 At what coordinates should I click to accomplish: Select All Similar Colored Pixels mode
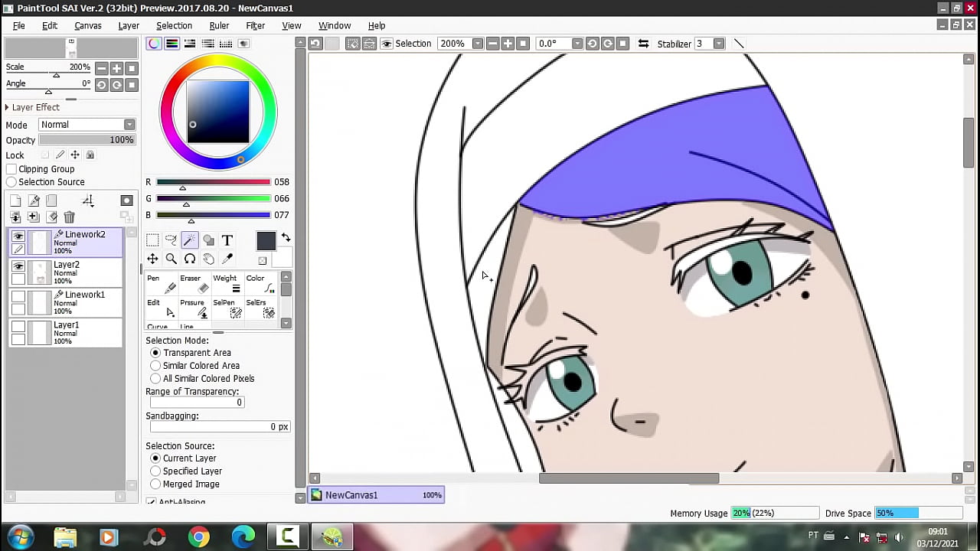coord(155,379)
